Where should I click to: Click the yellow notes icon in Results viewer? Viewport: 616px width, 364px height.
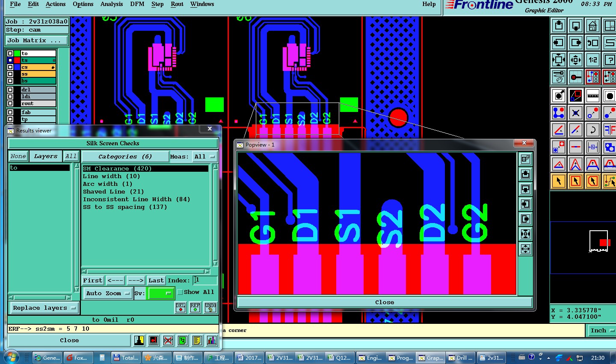point(197,341)
